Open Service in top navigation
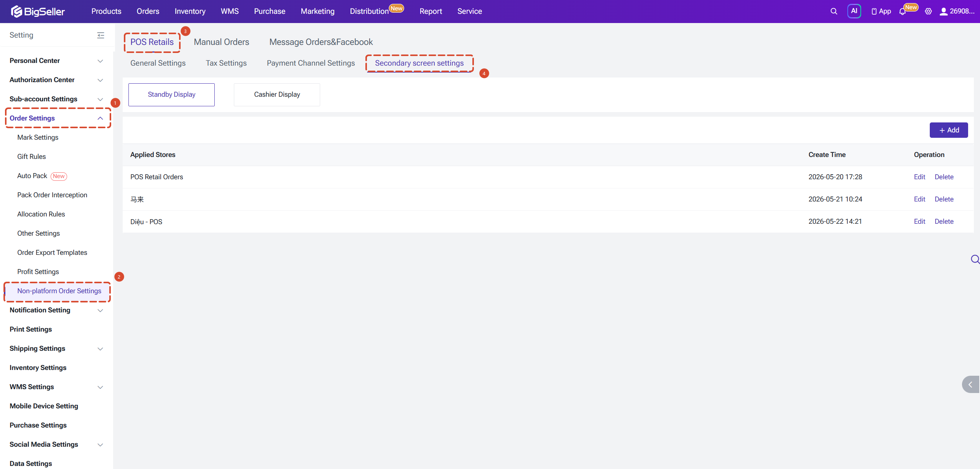The height and width of the screenshot is (469, 980). pyautogui.click(x=470, y=12)
